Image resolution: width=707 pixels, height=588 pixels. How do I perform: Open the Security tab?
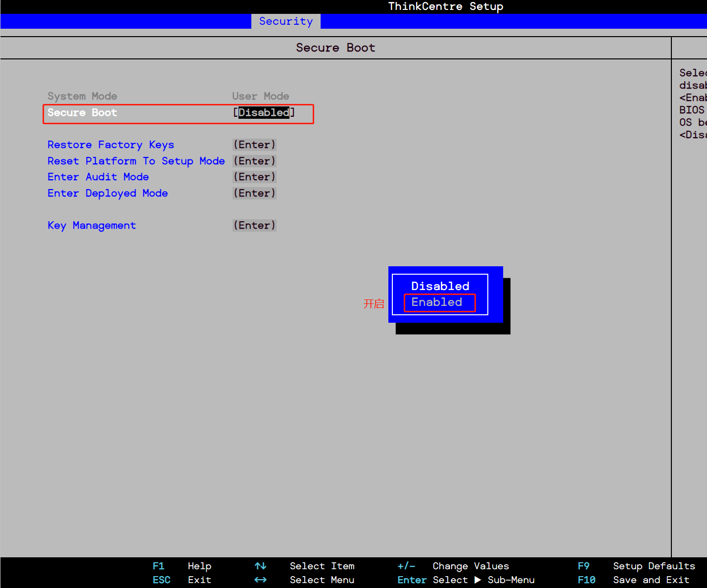click(x=285, y=21)
